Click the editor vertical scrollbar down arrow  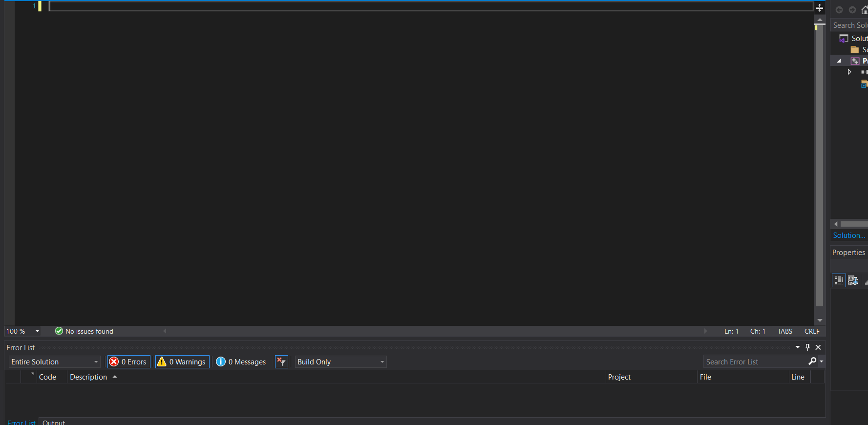coord(820,320)
